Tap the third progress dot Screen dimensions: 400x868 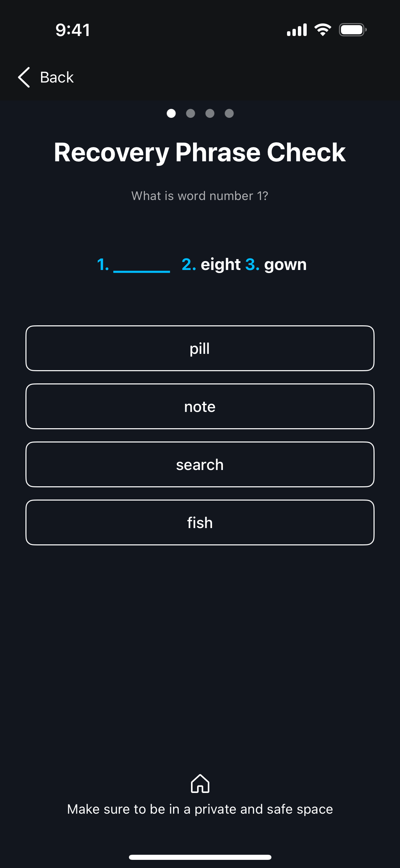click(x=210, y=113)
